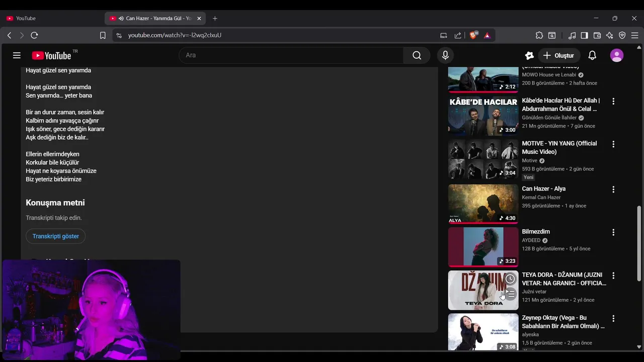Mute the tab via speaker icon

[x=121, y=18]
